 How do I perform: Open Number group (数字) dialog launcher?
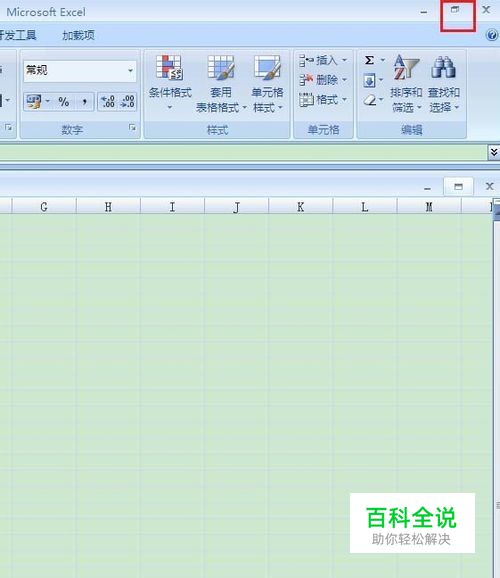[132, 128]
